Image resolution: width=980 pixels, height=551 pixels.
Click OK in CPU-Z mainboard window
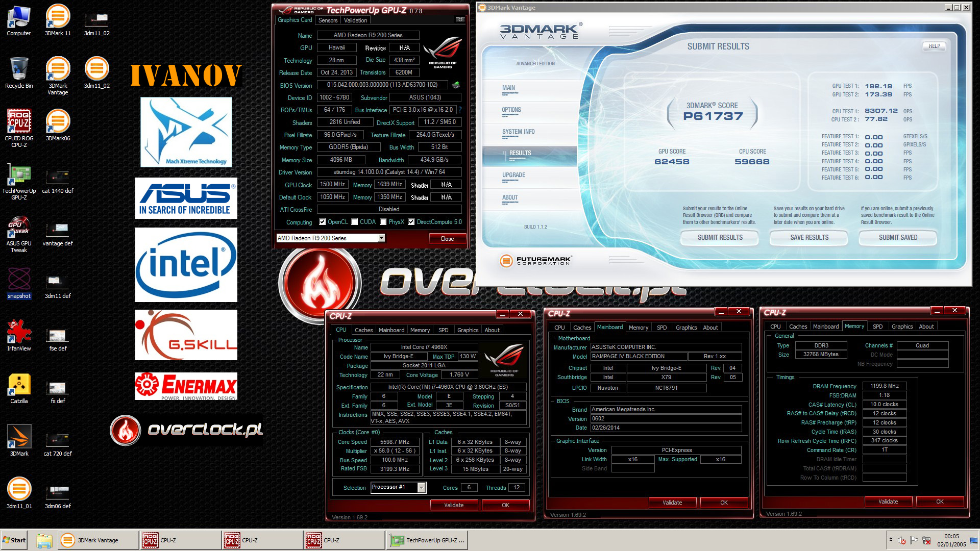(x=724, y=503)
